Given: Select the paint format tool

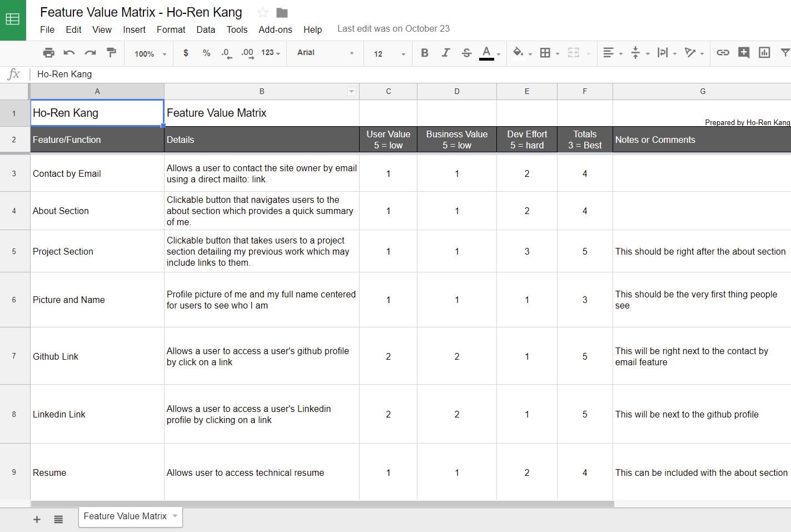Looking at the screenshot, I should click(111, 53).
